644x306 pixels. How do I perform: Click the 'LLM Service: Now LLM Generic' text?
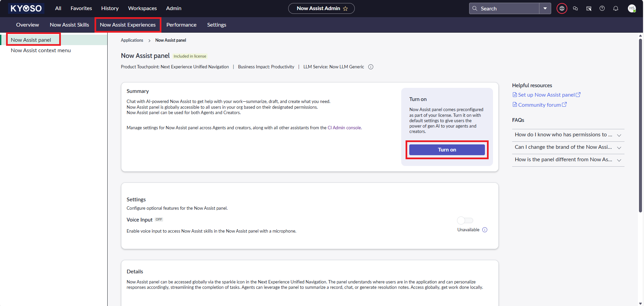334,67
